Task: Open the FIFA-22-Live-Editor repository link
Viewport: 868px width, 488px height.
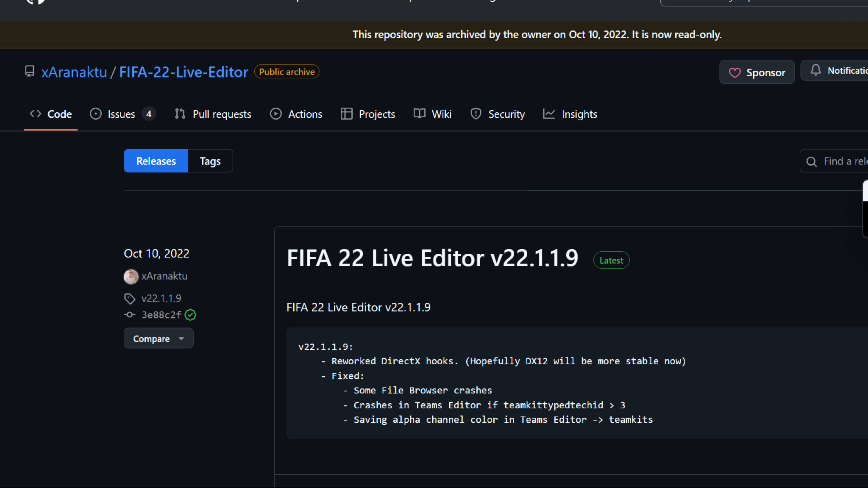Action: (184, 72)
